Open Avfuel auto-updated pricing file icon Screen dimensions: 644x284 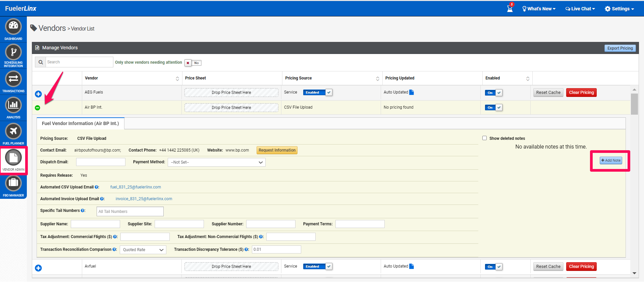412,266
